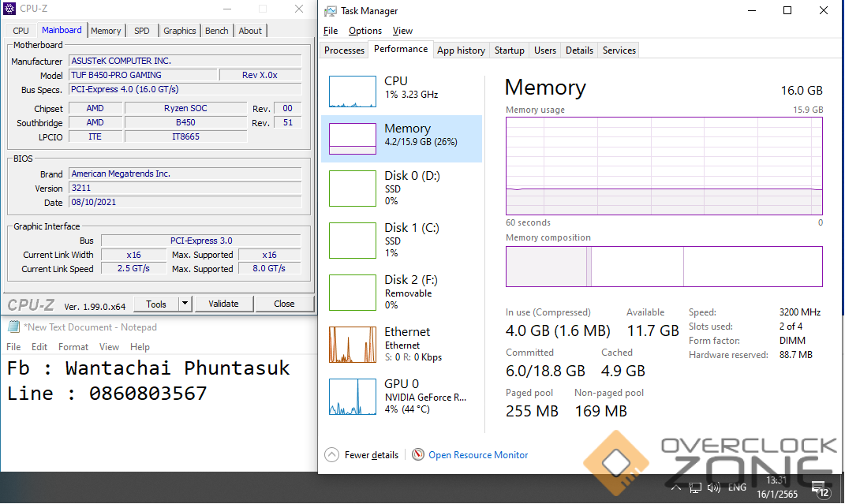
Task: Click the Task Manager title bar icon
Action: [x=331, y=11]
